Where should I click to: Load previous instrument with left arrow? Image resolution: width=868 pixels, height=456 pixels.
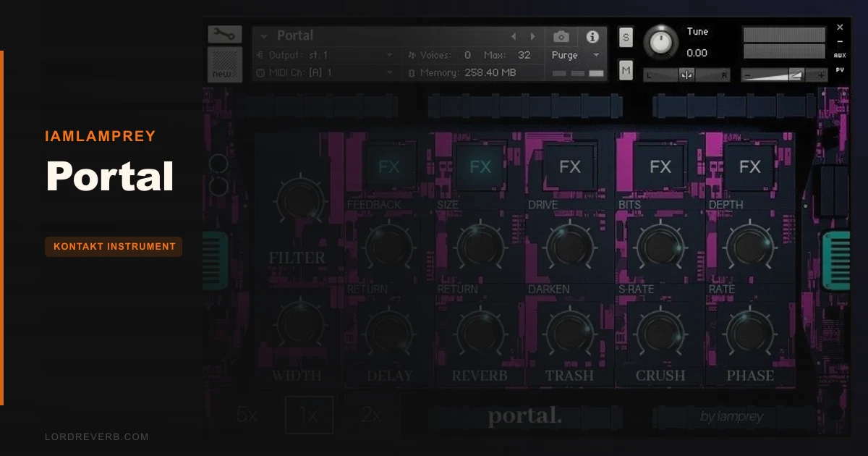point(514,36)
